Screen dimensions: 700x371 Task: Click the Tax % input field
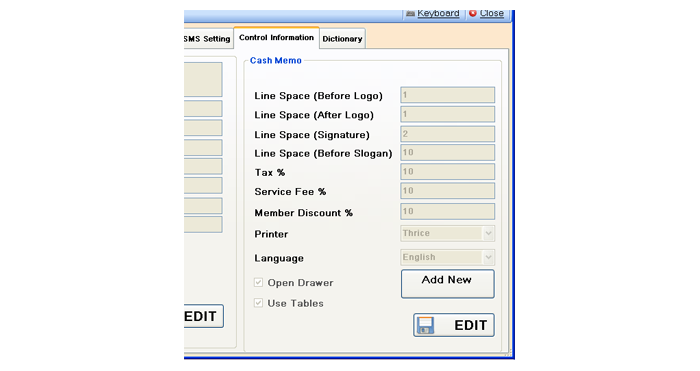click(x=447, y=171)
